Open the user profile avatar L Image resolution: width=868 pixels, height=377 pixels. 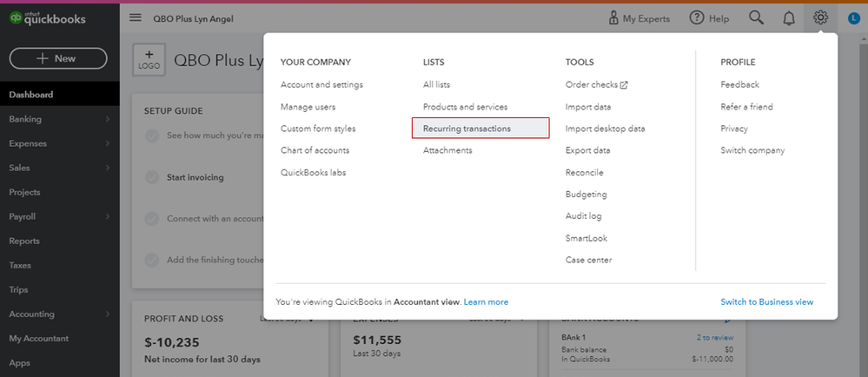click(x=853, y=18)
